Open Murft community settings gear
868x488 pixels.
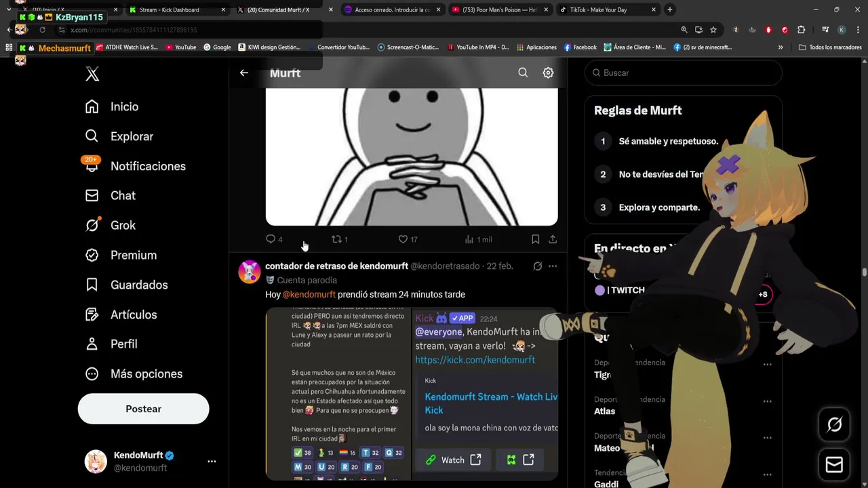[x=548, y=73]
